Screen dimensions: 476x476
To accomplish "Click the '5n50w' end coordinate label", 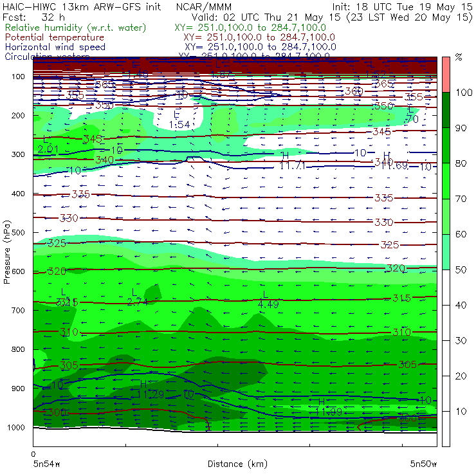I will [423, 464].
